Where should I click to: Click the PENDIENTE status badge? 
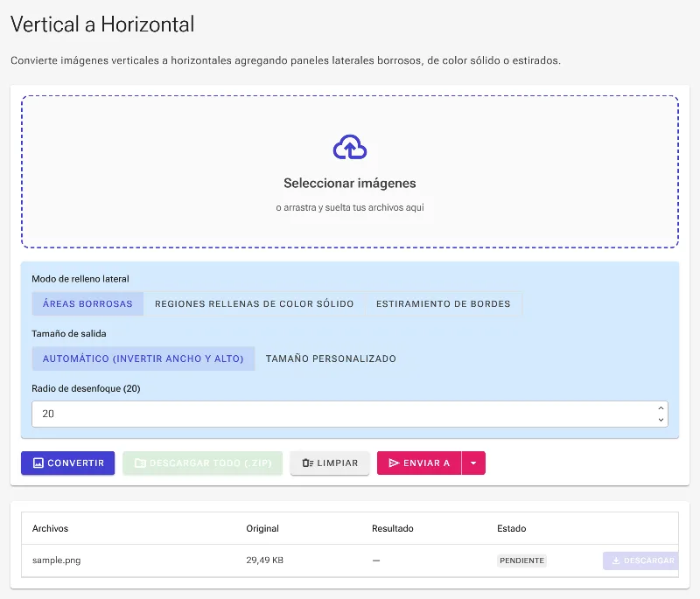pyautogui.click(x=521, y=561)
